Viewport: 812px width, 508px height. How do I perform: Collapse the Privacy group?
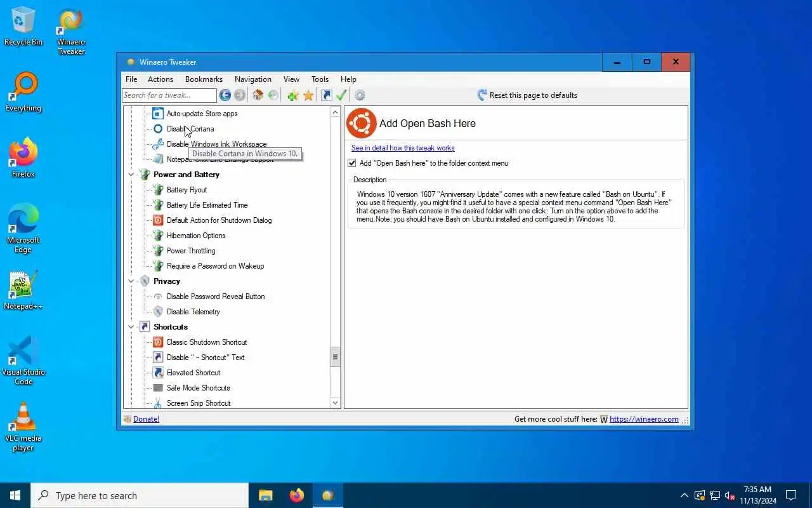tap(131, 281)
